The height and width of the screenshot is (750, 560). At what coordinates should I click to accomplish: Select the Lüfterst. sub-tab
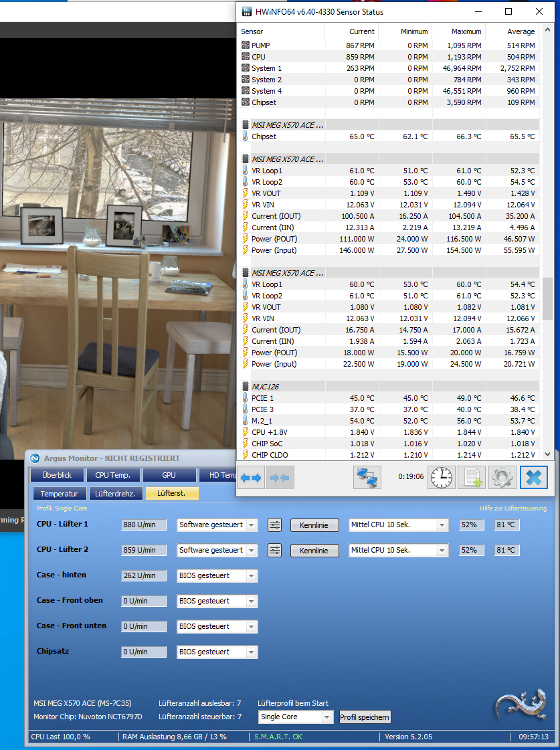[171, 493]
